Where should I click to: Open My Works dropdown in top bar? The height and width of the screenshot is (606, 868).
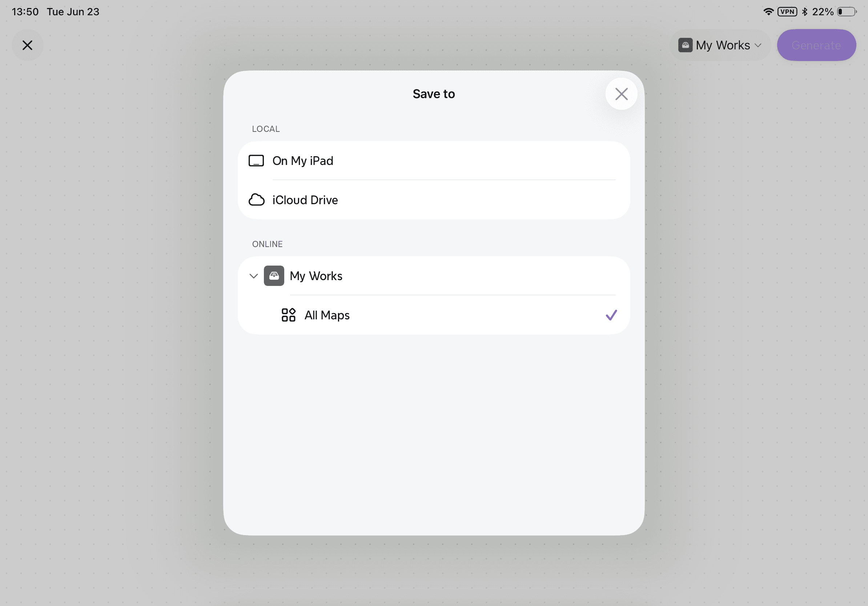(x=719, y=45)
